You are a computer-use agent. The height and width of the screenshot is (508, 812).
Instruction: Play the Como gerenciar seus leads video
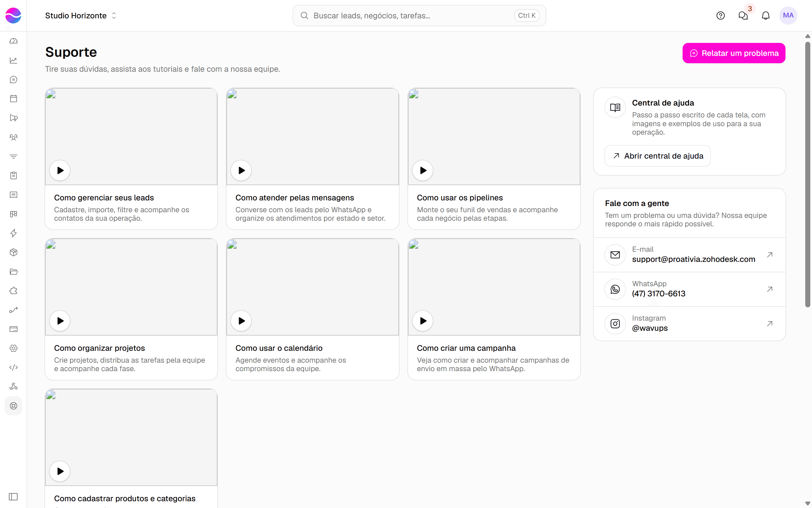(60, 170)
